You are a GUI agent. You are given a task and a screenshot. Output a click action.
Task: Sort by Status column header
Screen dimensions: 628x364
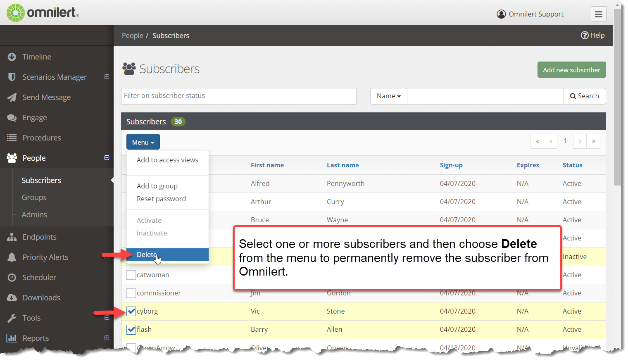(x=572, y=165)
